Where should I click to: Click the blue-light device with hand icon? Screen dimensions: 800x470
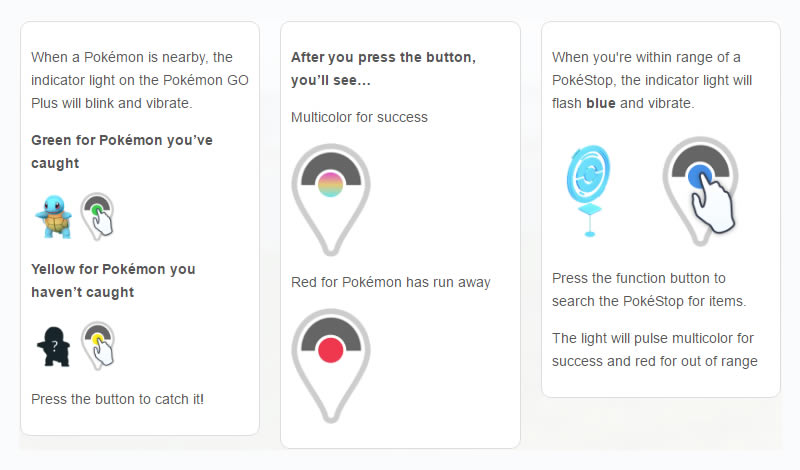(703, 188)
